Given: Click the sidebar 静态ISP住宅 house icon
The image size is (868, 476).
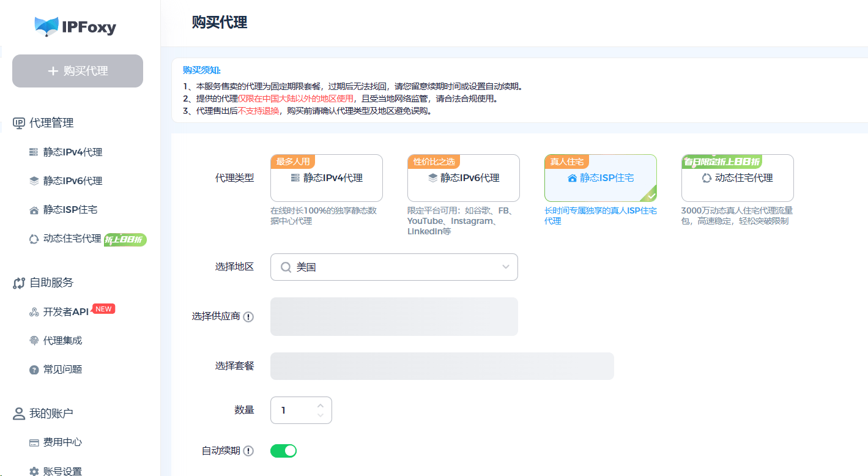Looking at the screenshot, I should [34, 210].
